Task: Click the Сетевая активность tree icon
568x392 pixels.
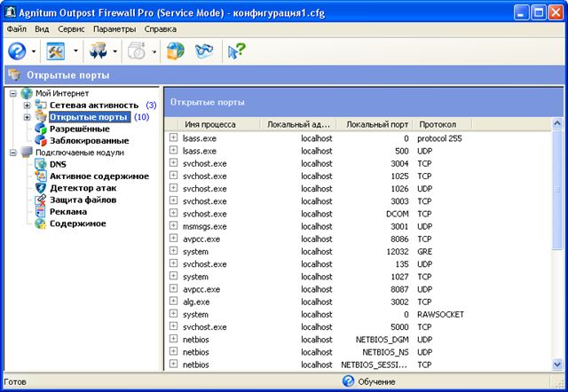Action: (41, 106)
